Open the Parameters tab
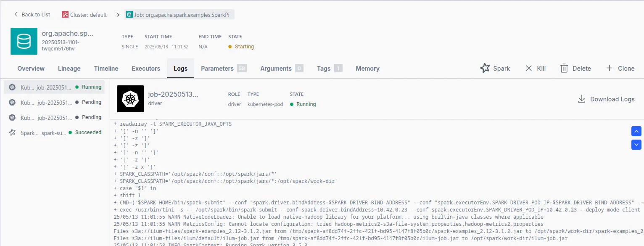Screen dimensions: 644x246 pos(217,69)
